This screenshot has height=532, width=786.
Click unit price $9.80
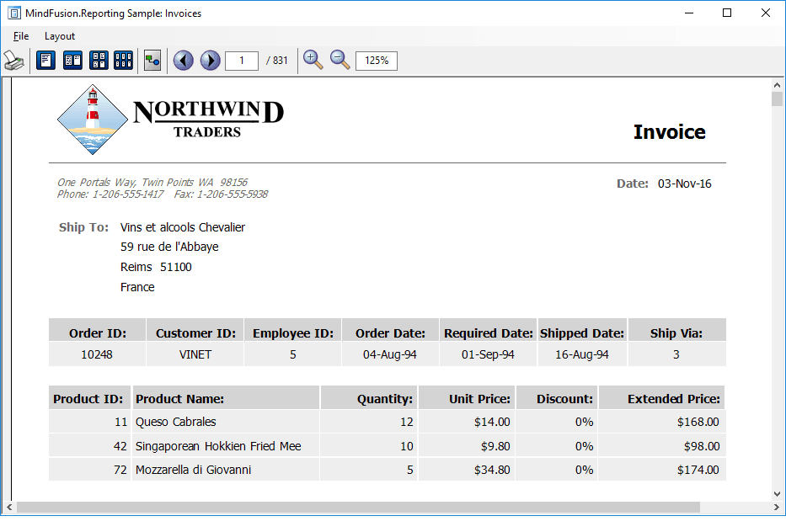[495, 446]
